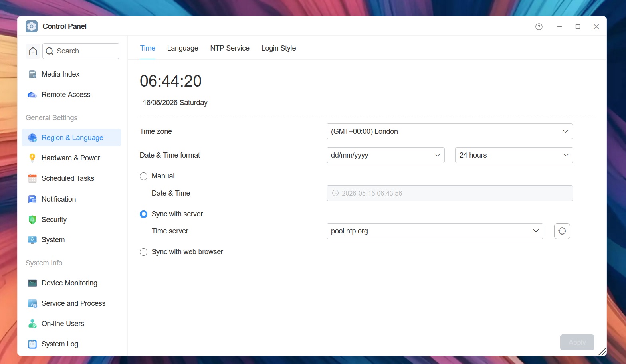Viewport: 626px width, 364px height.
Task: Select the Manual time radio button
Action: (x=143, y=176)
